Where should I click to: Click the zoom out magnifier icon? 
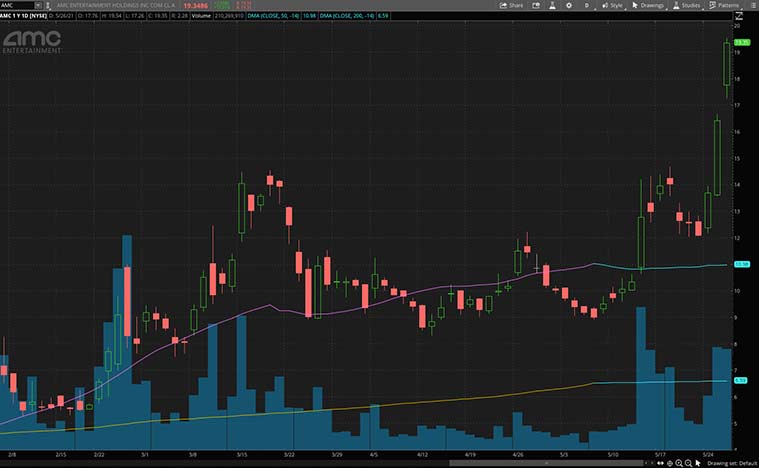pos(690,463)
